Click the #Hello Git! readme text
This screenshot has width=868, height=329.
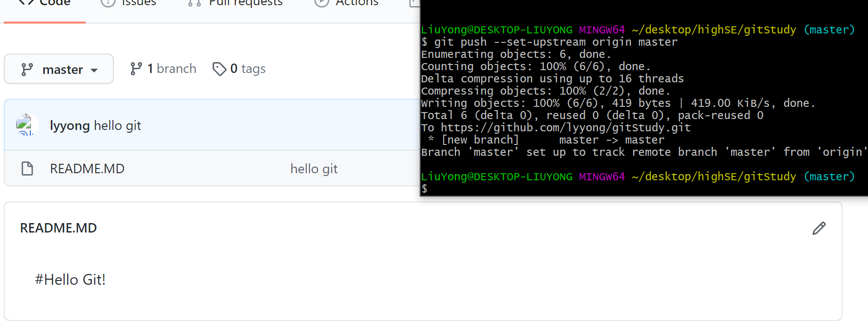pos(70,280)
